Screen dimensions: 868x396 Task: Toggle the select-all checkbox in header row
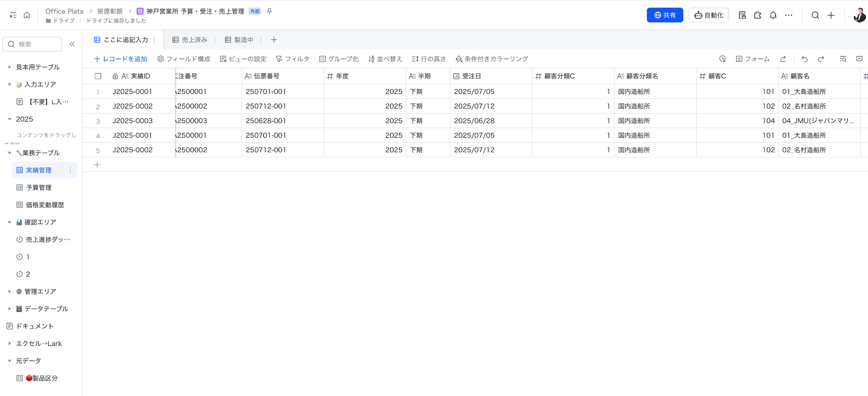pyautogui.click(x=98, y=76)
